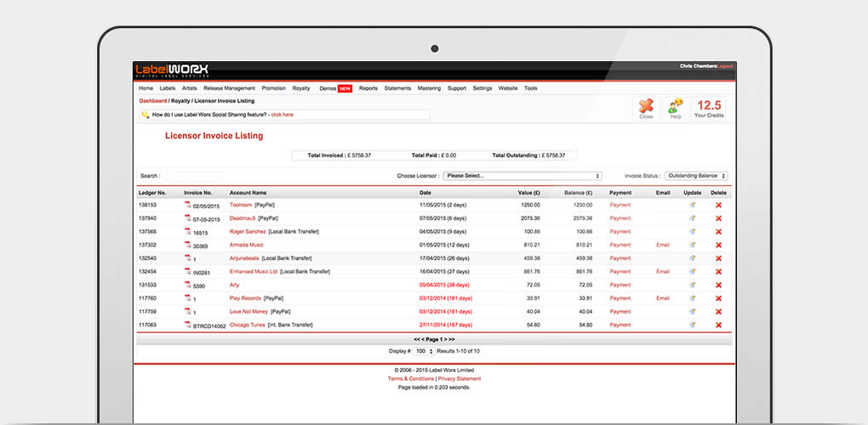Open the Love Not Money account link
The image size is (868, 425).
pyautogui.click(x=248, y=312)
